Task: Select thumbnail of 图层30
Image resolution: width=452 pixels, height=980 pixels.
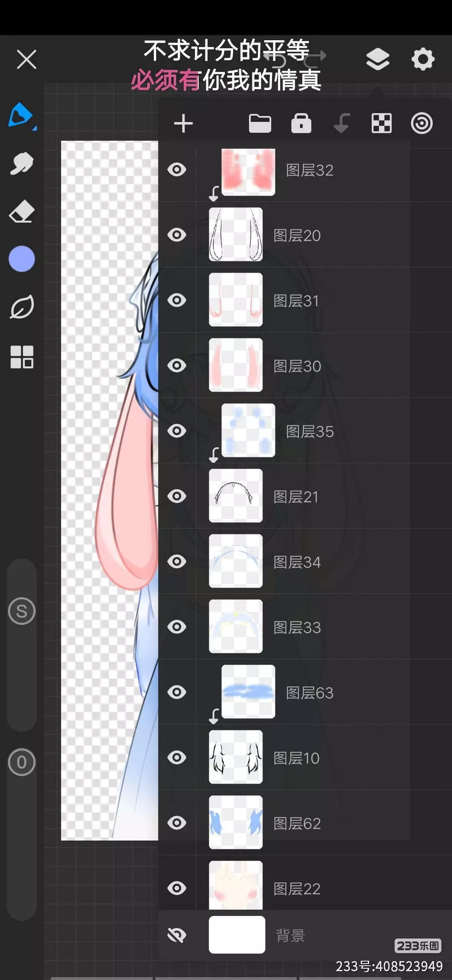Action: pos(236,365)
